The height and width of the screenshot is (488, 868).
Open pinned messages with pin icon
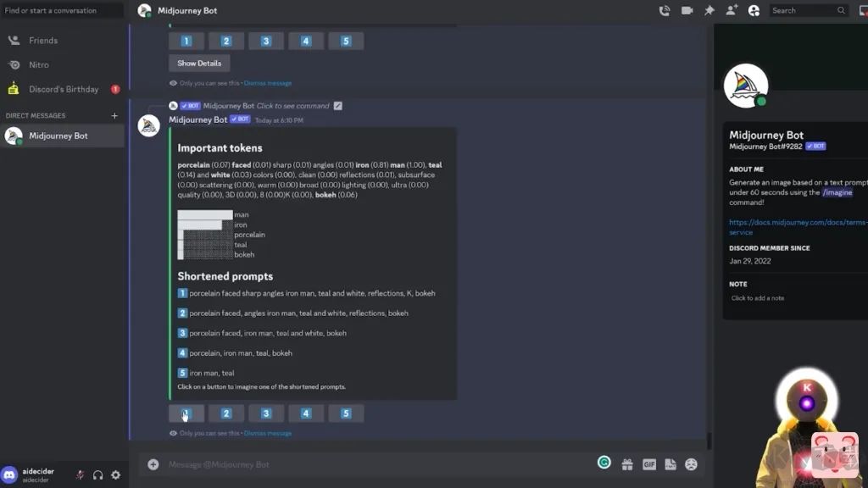pos(709,10)
